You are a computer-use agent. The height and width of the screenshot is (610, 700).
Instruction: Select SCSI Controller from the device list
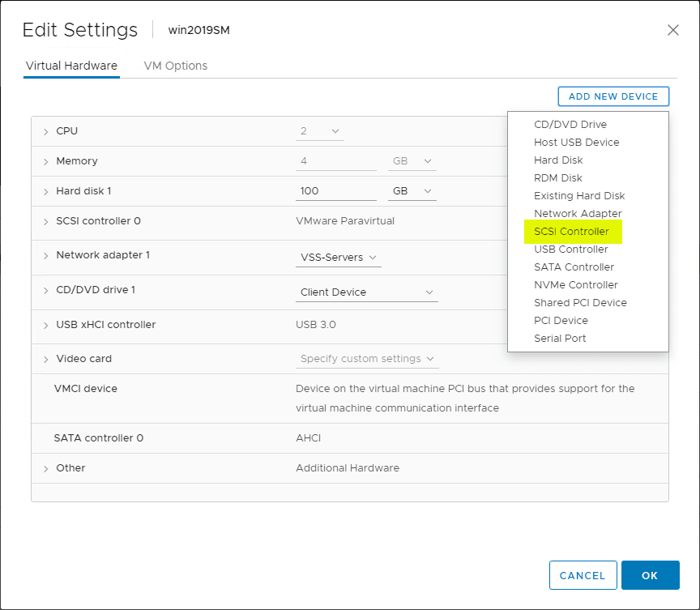573,231
